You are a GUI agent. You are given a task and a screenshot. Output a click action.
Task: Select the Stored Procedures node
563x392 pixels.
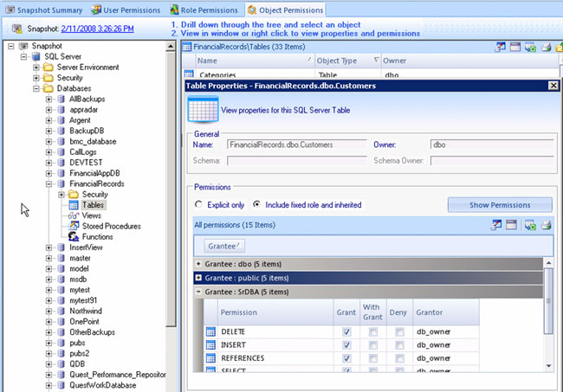112,226
